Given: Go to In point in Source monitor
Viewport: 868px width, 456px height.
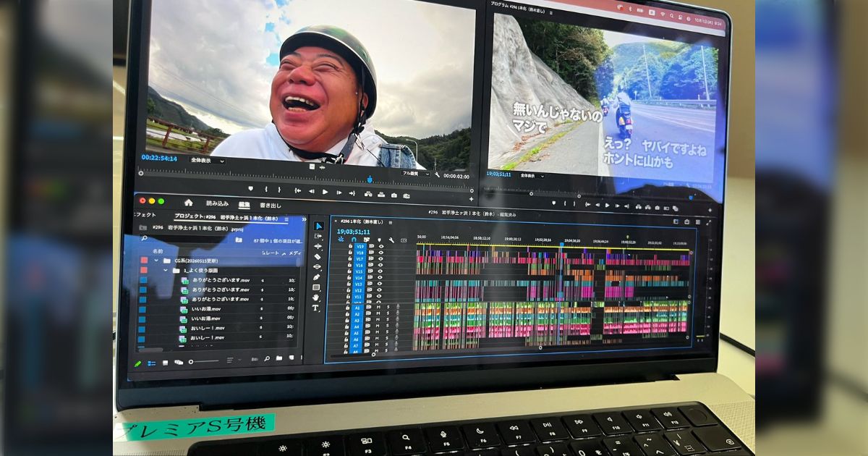Looking at the screenshot, I should pos(297,190).
